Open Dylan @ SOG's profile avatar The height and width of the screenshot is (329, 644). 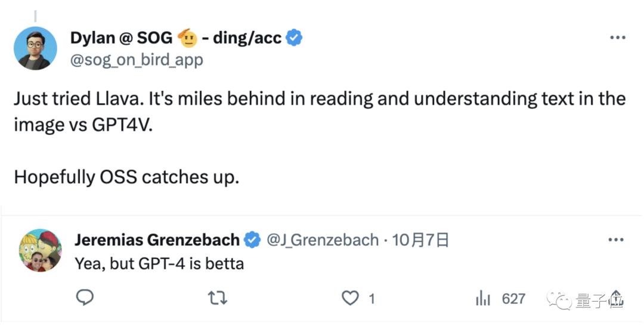click(35, 48)
